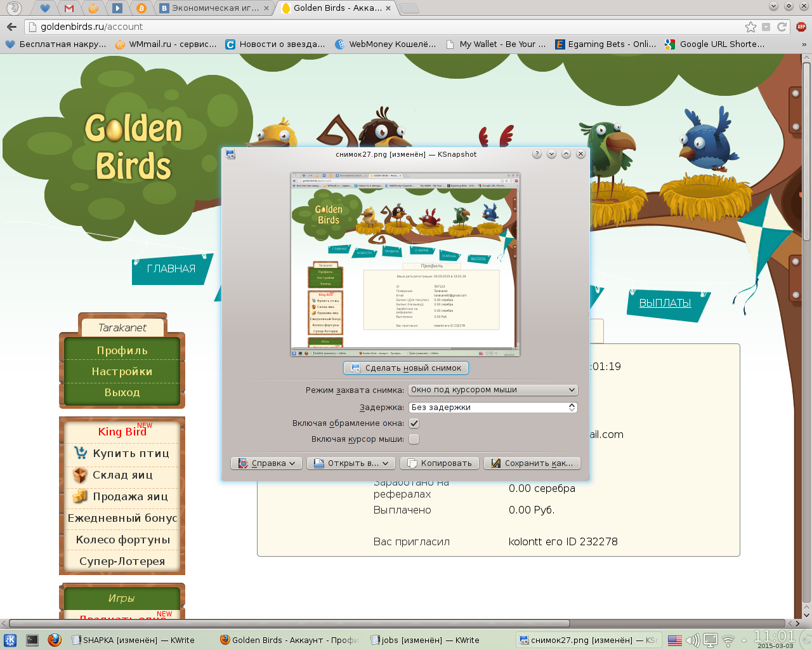This screenshot has width=812, height=650.
Task: Open the Egaming Bets bookmark
Action: 606,44
